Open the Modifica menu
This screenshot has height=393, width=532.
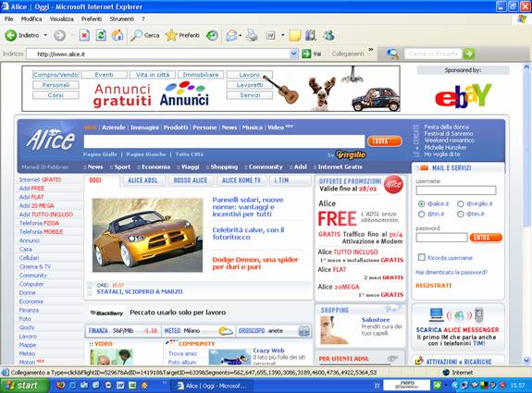click(x=31, y=19)
